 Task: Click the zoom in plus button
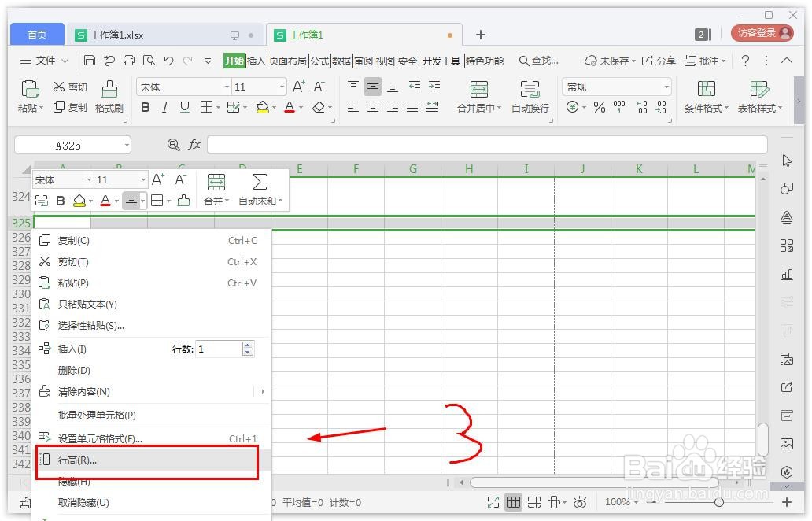tap(787, 502)
